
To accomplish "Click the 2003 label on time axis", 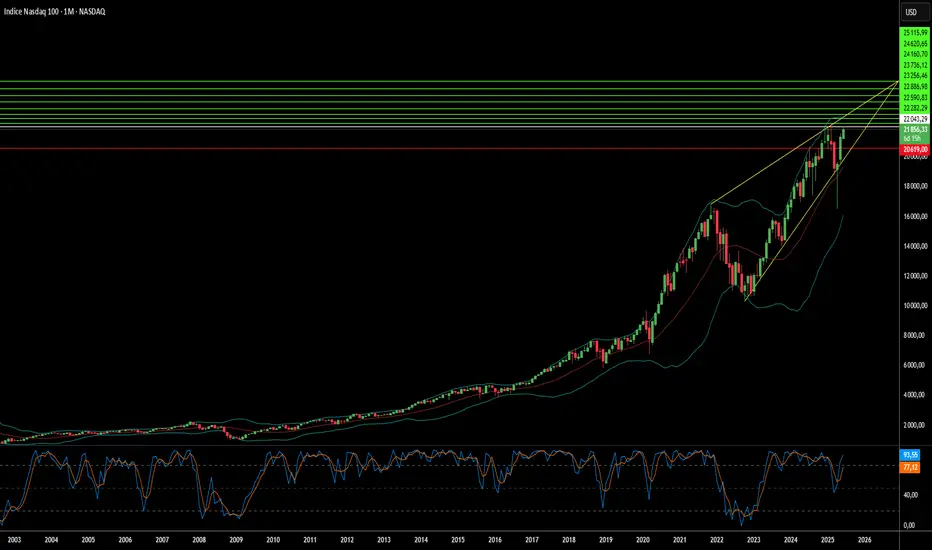I will point(14,540).
